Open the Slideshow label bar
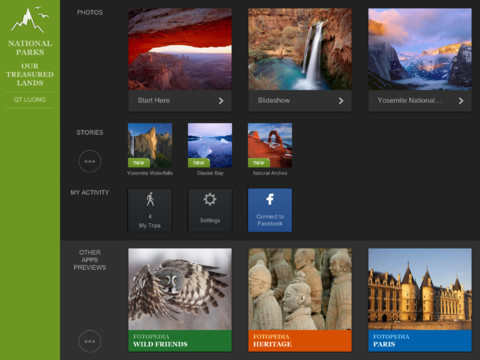The image size is (480, 360). coord(300,101)
